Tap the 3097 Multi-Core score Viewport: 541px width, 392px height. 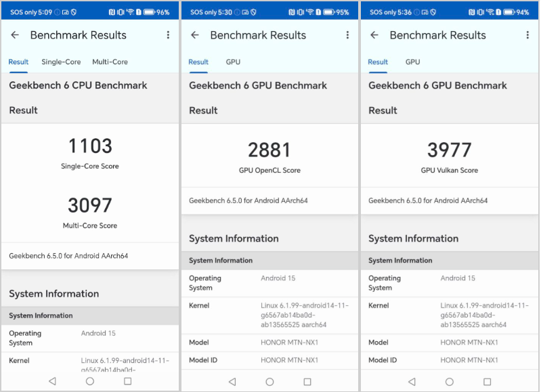click(x=90, y=205)
